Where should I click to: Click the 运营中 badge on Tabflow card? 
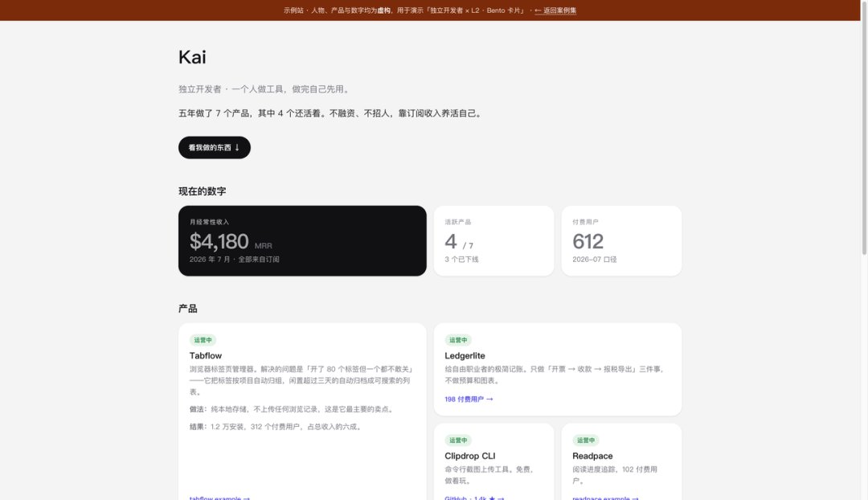tap(203, 340)
